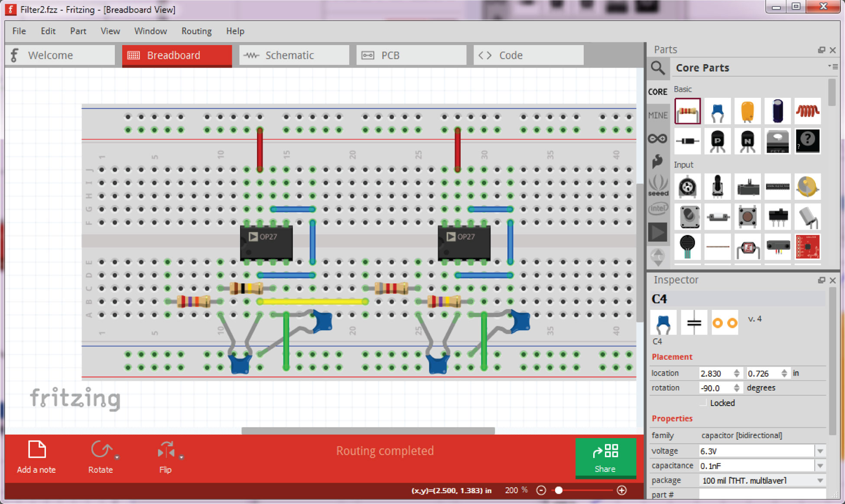Open the Arduino infinity-logo parts bin
The image size is (845, 504).
coord(658,139)
